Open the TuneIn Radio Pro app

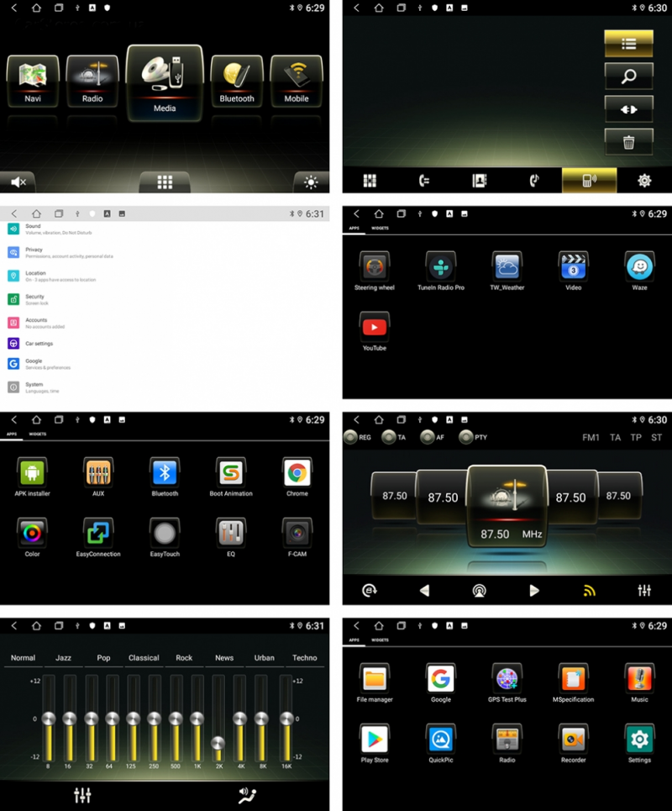[440, 268]
